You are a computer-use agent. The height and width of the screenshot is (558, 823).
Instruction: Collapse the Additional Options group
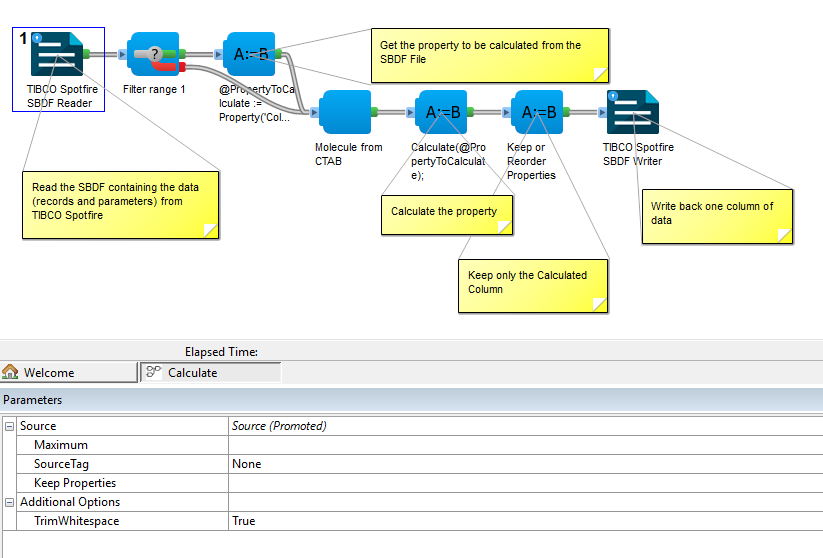click(9, 502)
